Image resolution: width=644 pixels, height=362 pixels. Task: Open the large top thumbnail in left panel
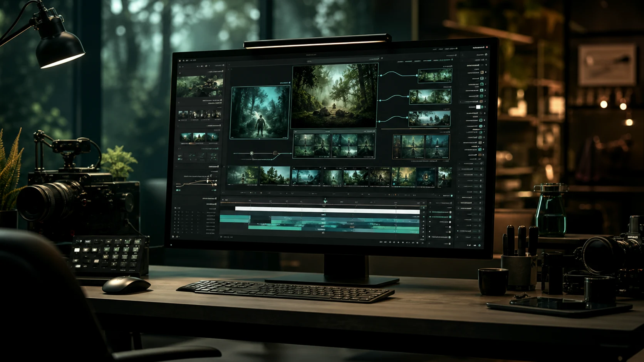(200, 86)
